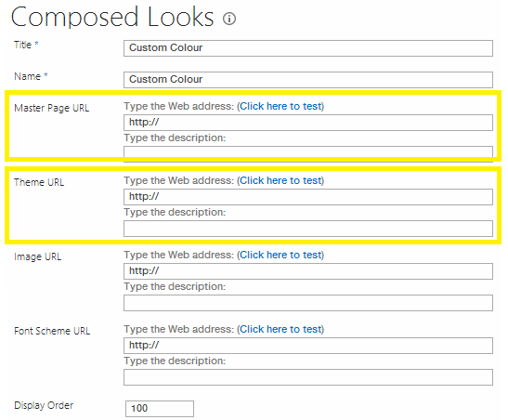Test the Theme URL link
This screenshot has width=508, height=420.
click(x=280, y=180)
